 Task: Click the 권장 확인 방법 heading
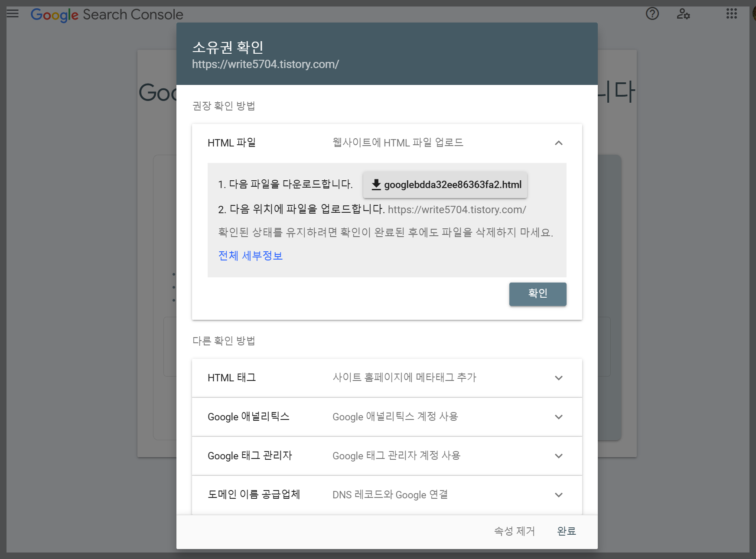coord(224,106)
